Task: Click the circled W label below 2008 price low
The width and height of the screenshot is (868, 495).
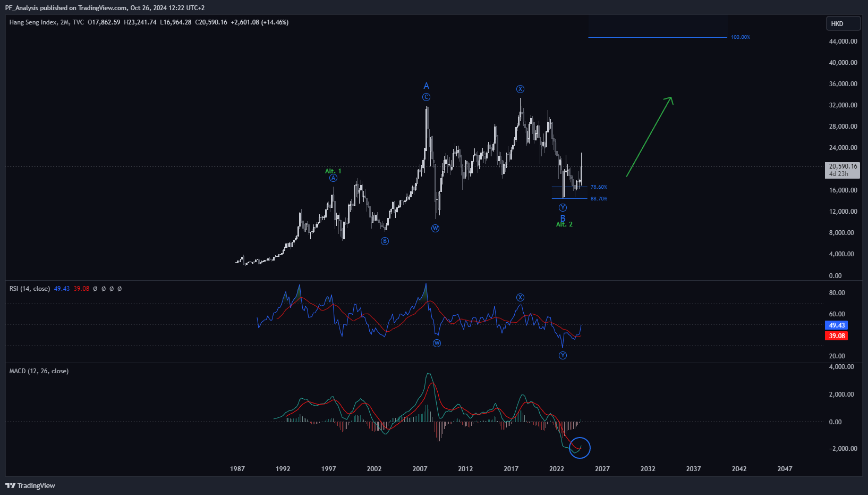Action: 436,229
